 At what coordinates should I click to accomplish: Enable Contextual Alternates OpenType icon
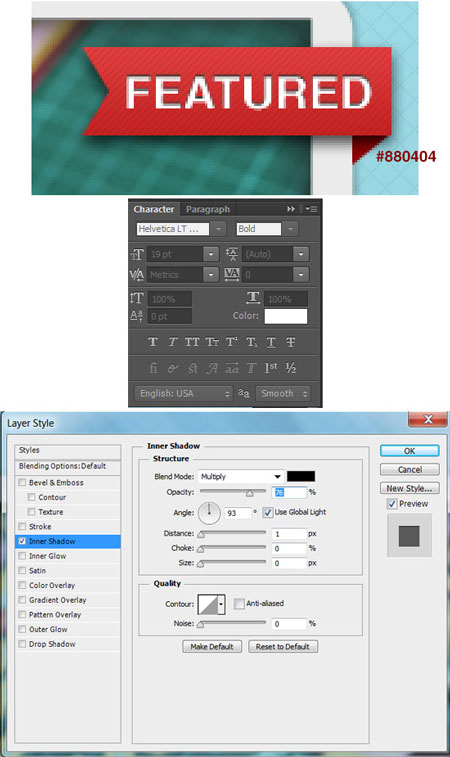pos(172,368)
